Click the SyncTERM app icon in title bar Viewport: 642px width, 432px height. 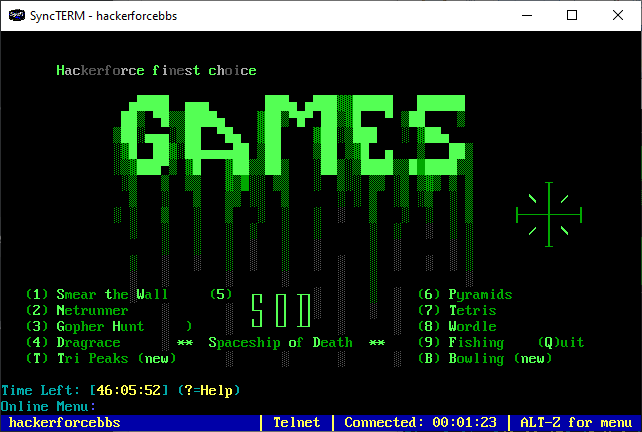coord(17,15)
